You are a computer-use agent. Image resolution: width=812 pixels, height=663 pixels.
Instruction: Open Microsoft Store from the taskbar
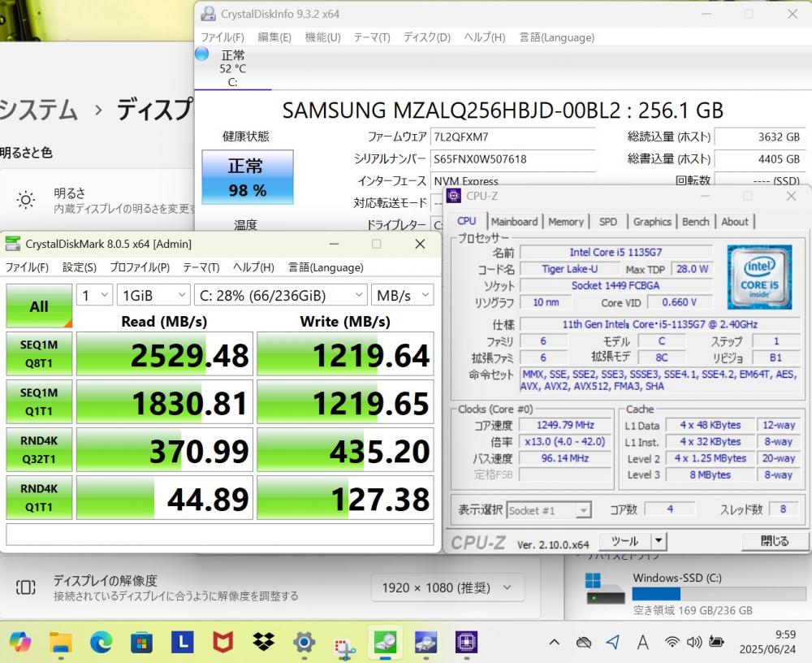(141, 642)
